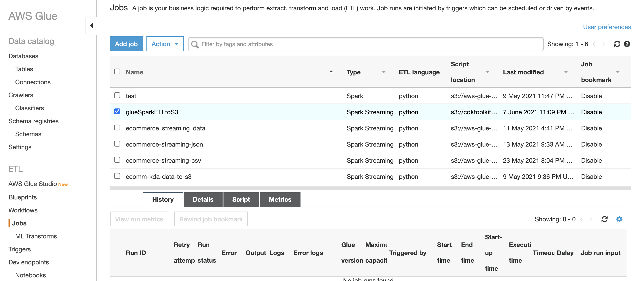Click the Rewind job bookmark button
The height and width of the screenshot is (281, 644).
(211, 219)
